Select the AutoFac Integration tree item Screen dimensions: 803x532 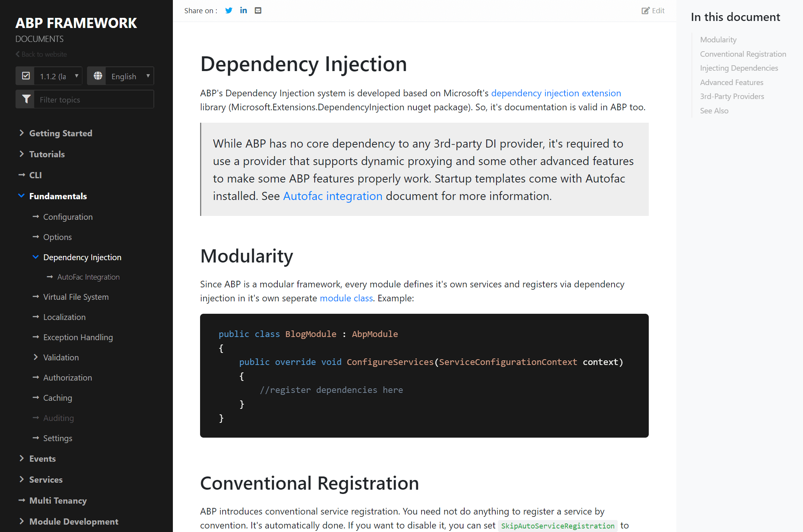pos(88,276)
